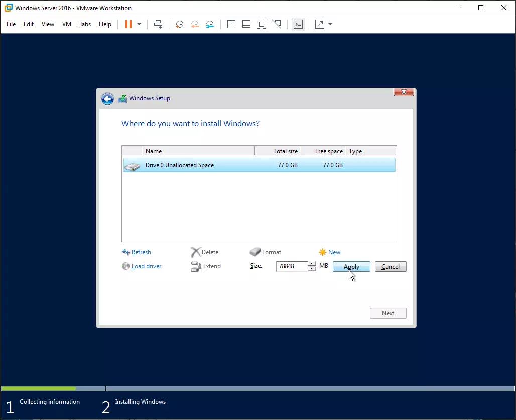The image size is (516, 420).
Task: Click the Type column header
Action: pyautogui.click(x=370, y=151)
